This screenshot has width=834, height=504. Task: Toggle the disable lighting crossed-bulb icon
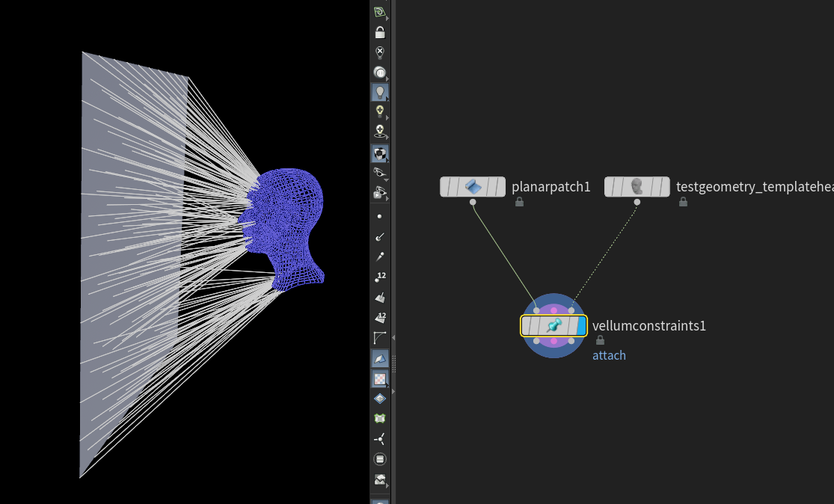click(380, 52)
